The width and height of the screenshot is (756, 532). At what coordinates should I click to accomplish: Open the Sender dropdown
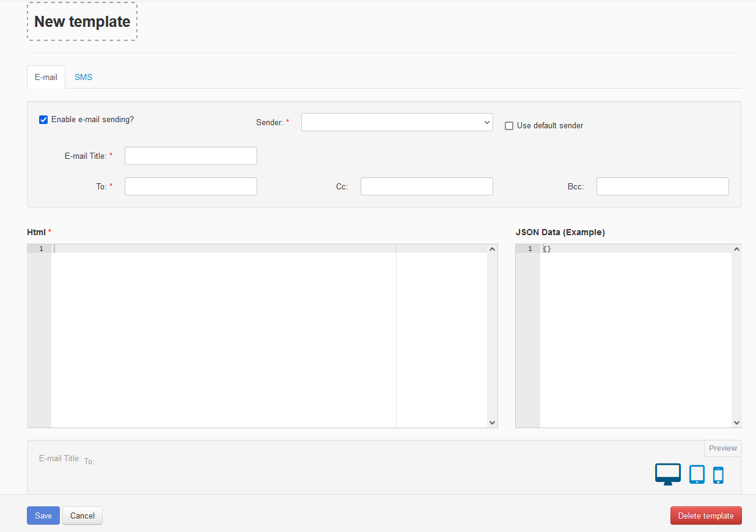(397, 122)
